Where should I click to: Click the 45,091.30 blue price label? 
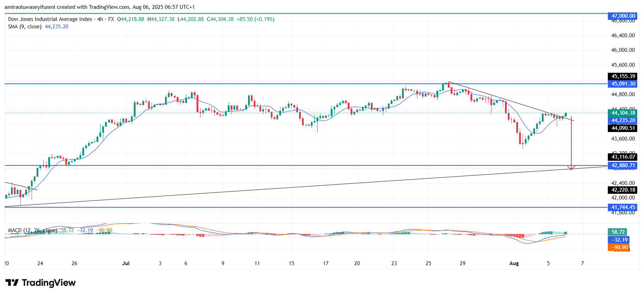click(x=622, y=84)
